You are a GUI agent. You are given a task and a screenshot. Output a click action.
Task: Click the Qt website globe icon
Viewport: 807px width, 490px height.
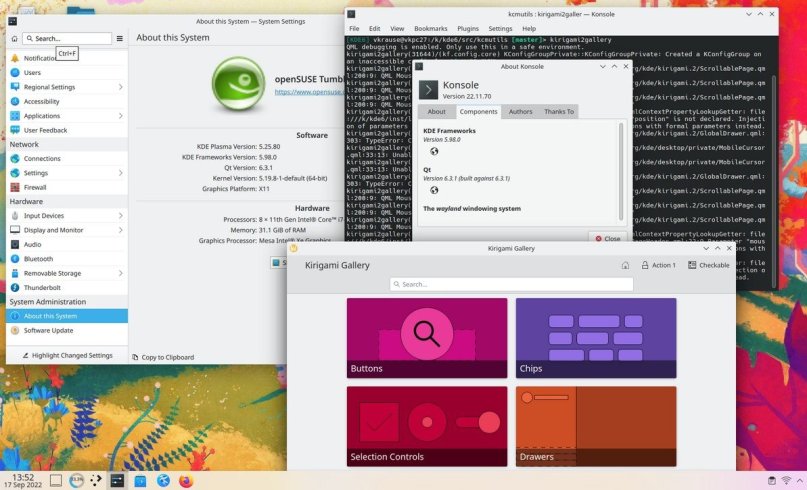click(x=434, y=190)
